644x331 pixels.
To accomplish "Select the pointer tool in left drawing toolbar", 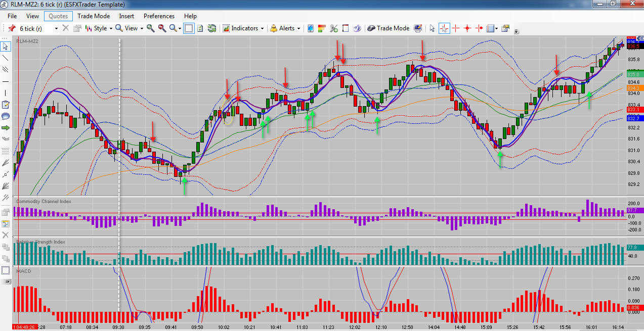I will 6,46.
